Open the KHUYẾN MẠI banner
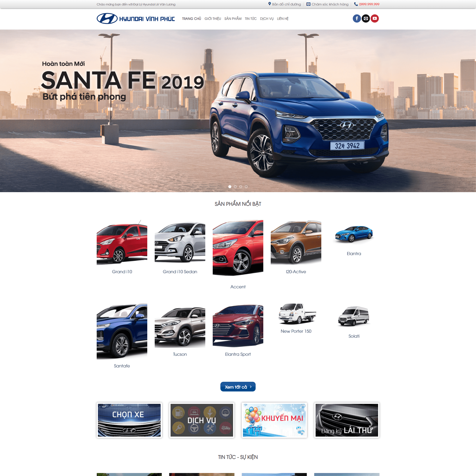Viewport: 476px width, 476px height. (274, 420)
